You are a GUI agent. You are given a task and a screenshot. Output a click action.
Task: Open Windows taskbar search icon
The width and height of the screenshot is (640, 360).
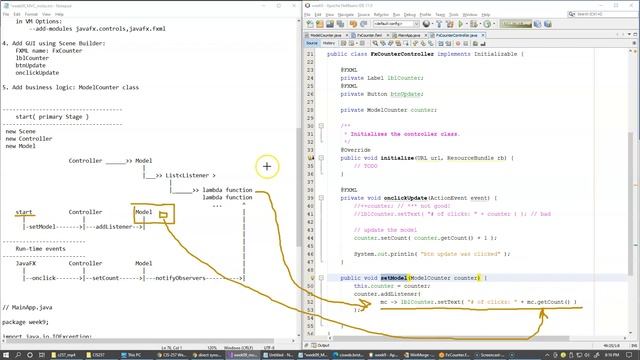tap(18, 355)
